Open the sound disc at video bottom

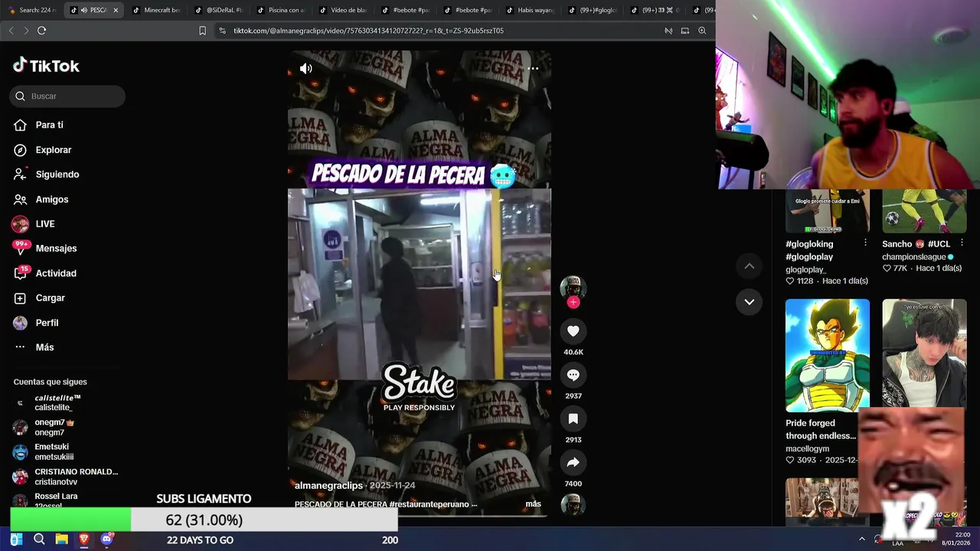click(573, 505)
